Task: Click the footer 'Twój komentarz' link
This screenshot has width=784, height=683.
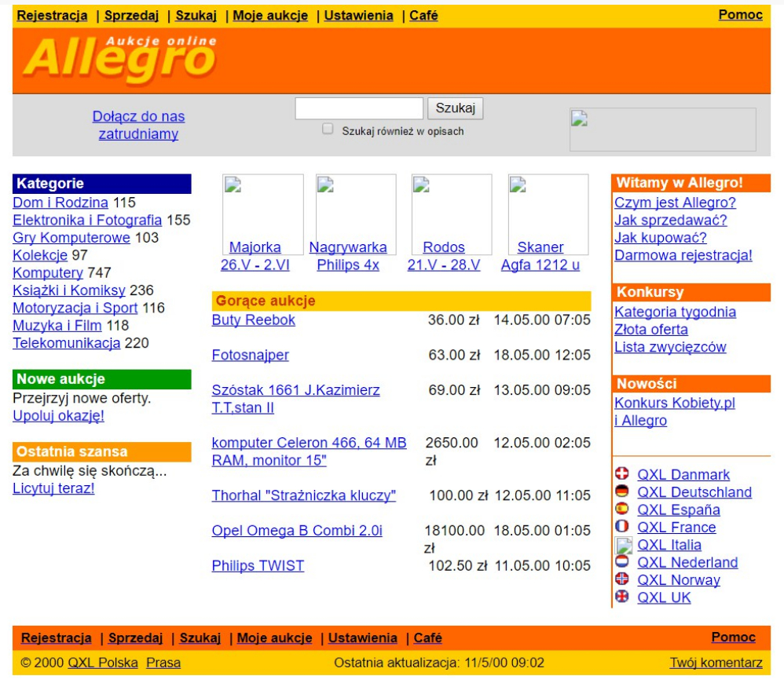Action: (x=716, y=663)
